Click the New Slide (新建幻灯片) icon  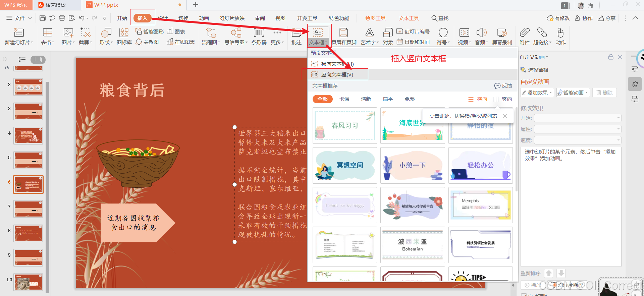19,33
